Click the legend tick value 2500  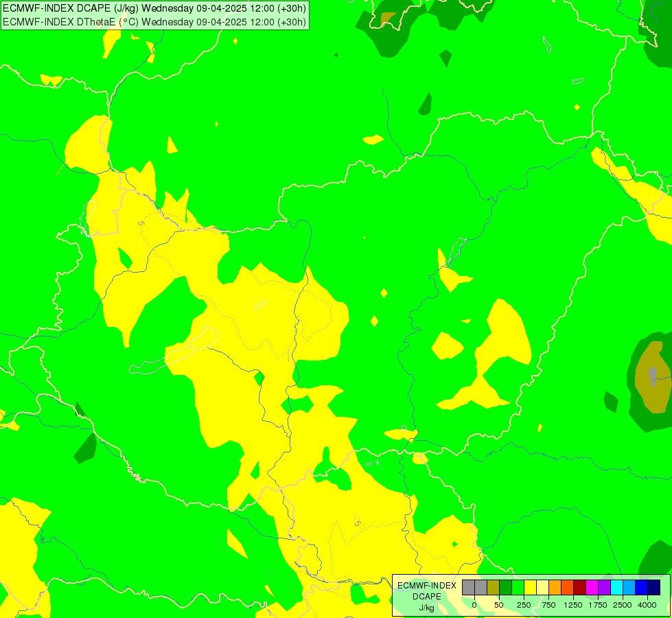(x=623, y=605)
